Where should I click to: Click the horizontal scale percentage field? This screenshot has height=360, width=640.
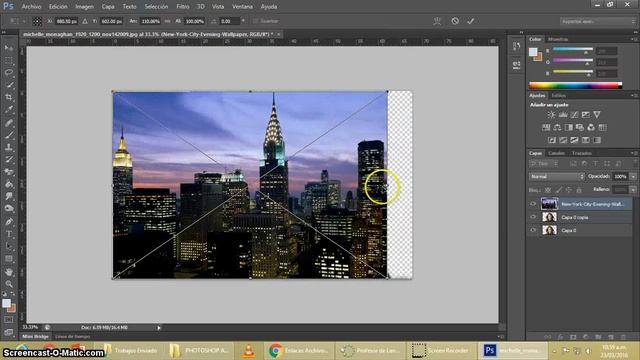[150, 21]
